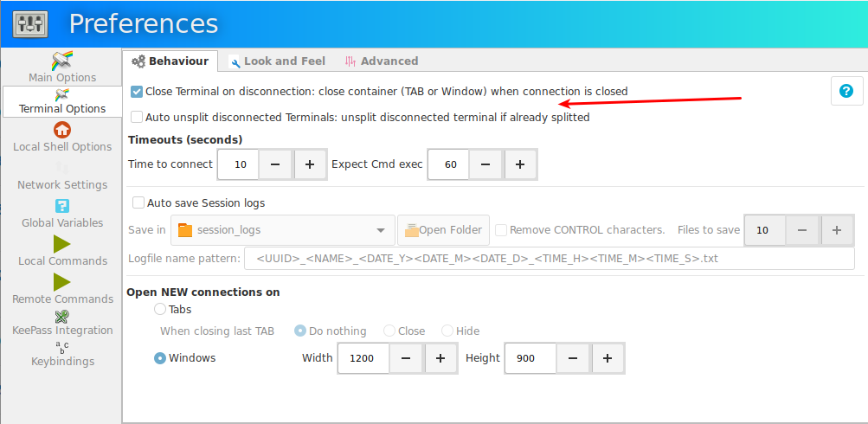Increase Expect Cmd exec timeout
The height and width of the screenshot is (424, 868).
[x=520, y=164]
